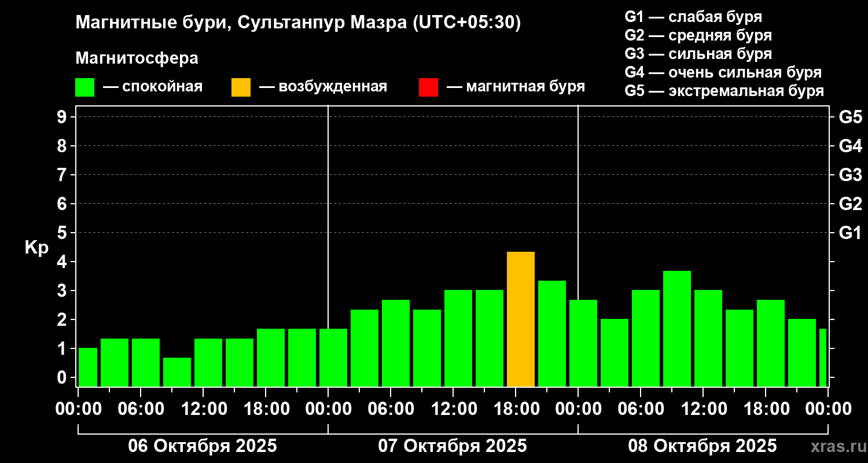Screen dimensions: 868x463
Task: Select the '06 Октября 2025' date label
Action: (x=203, y=446)
